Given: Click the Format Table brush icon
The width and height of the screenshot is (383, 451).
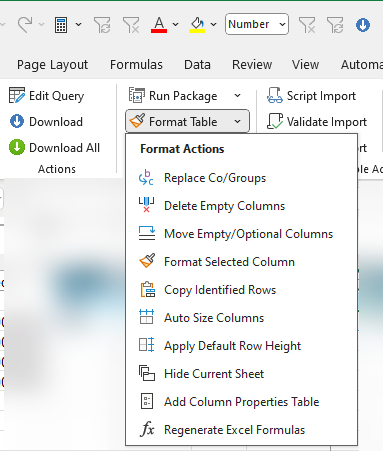Looking at the screenshot, I should pyautogui.click(x=137, y=121).
